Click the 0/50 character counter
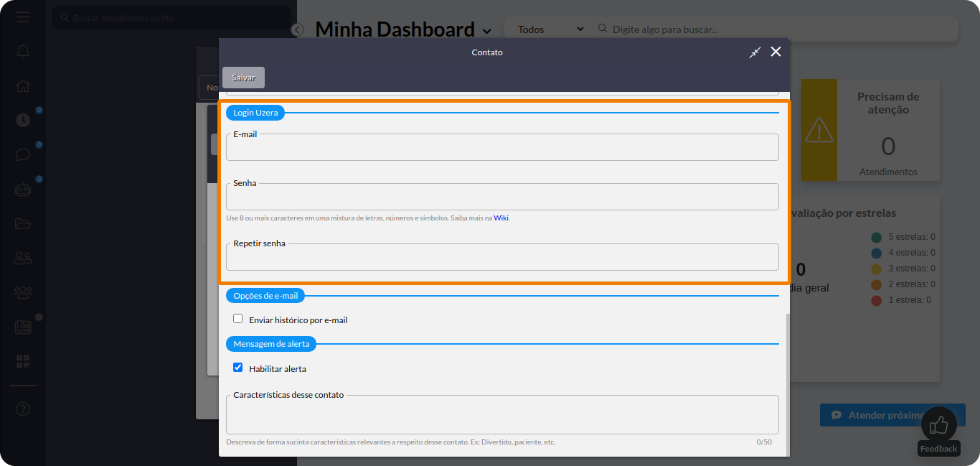 [764, 442]
